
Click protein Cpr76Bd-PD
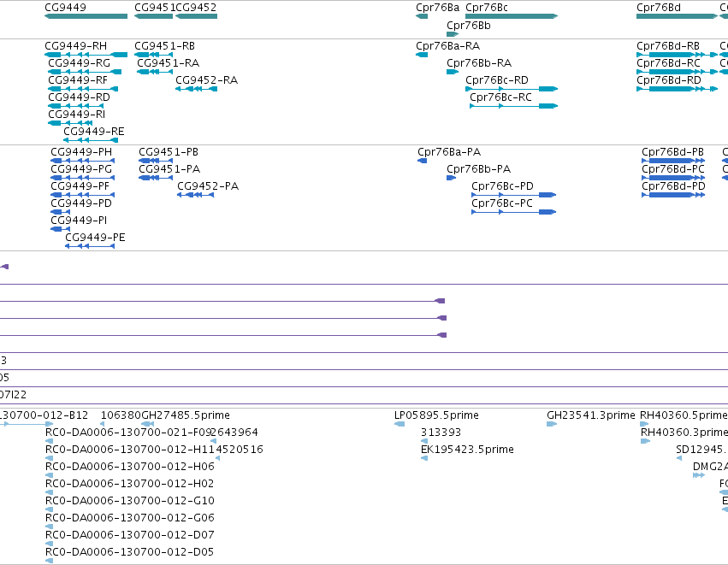tap(674, 186)
